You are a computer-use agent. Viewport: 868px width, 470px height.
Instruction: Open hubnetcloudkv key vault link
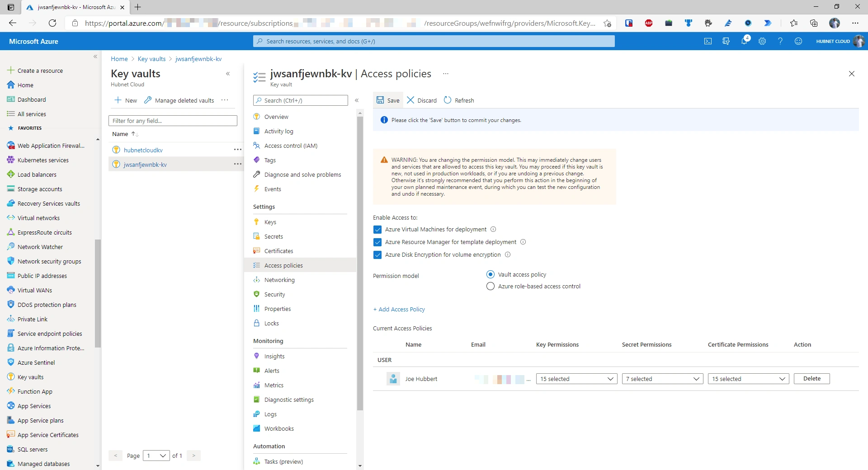[x=143, y=150]
